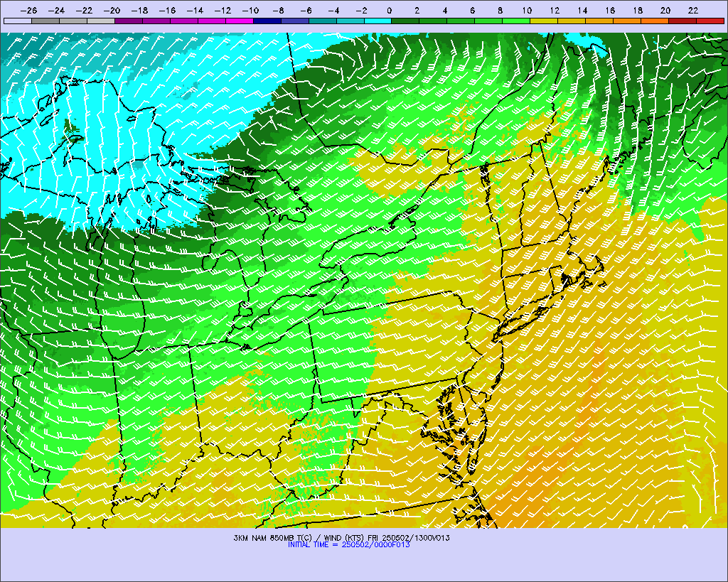Choose the yellow swatch between 10 and 12
728x582 pixels.
[x=544, y=21]
